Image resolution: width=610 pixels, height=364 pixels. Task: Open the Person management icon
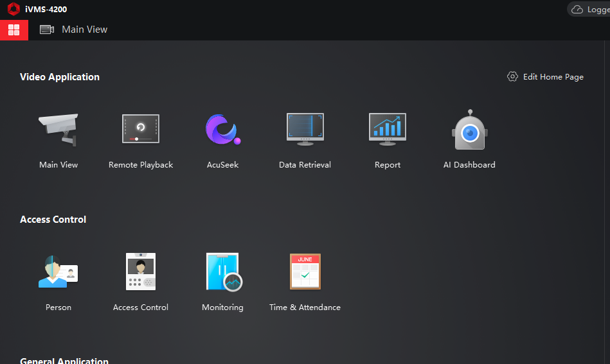click(58, 272)
